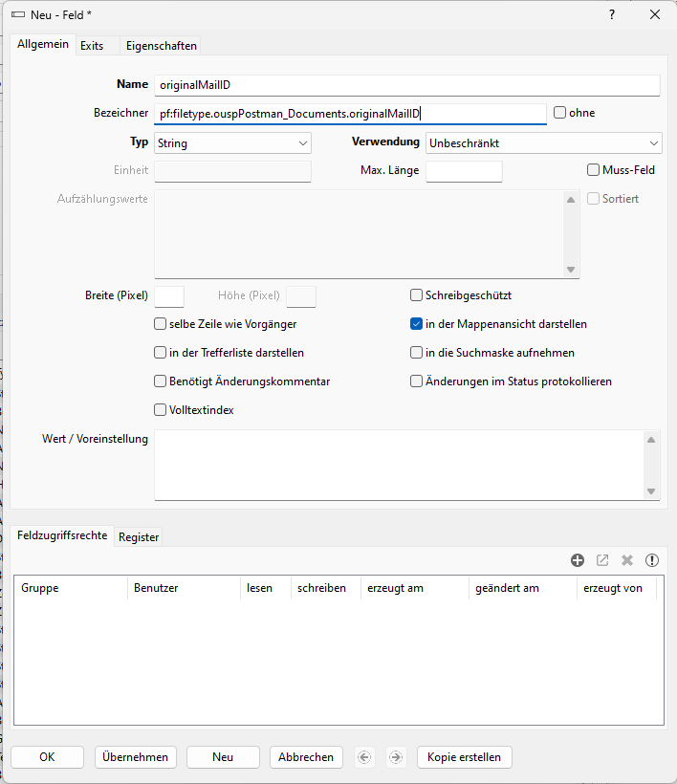Viewport: 677px width, 784px height.
Task: Toggle Schreibgeschützt checkbox
Action: [x=416, y=295]
